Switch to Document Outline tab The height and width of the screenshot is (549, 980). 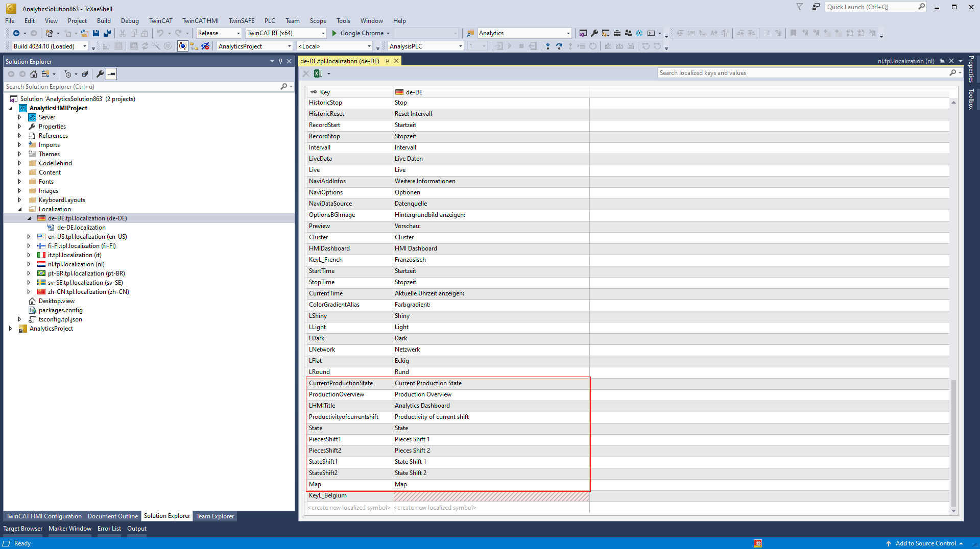click(x=113, y=516)
